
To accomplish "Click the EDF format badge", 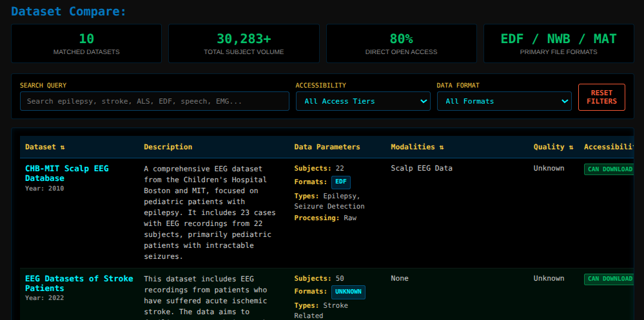I will pyautogui.click(x=341, y=182).
